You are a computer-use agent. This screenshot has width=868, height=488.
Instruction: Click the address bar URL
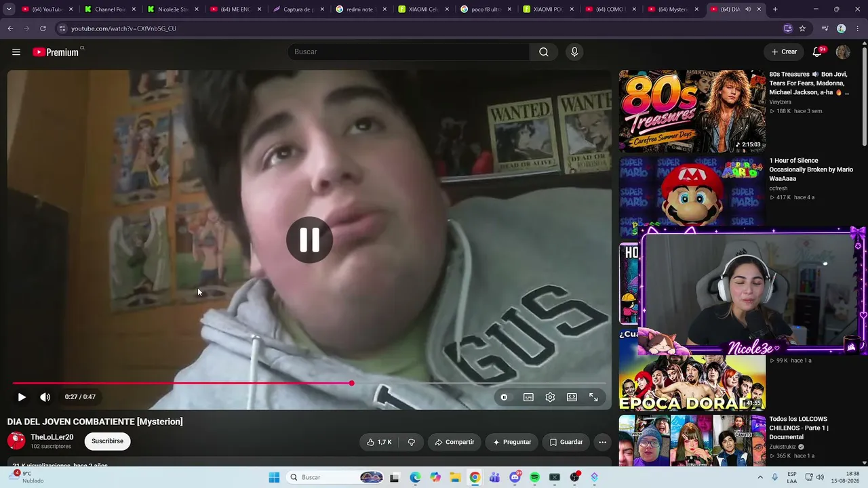pyautogui.click(x=123, y=28)
